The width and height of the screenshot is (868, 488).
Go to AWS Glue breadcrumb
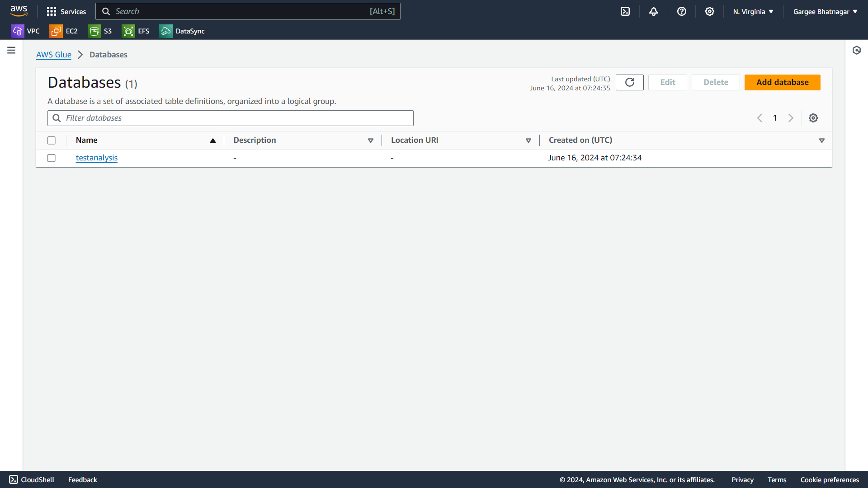pyautogui.click(x=54, y=55)
